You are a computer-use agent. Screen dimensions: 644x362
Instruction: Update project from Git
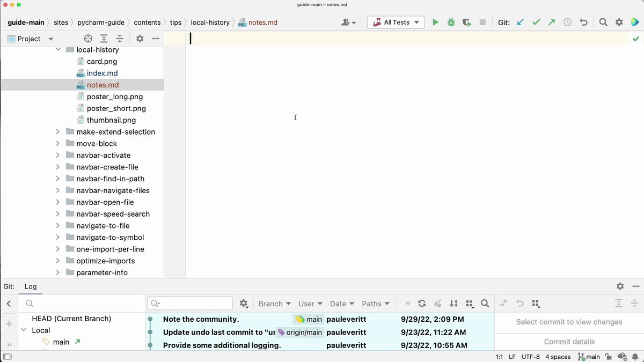[519, 22]
